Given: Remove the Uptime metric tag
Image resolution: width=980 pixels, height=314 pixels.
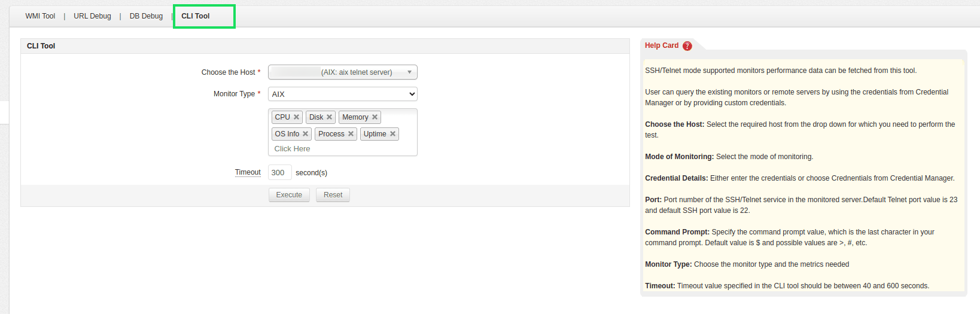Looking at the screenshot, I should pos(392,134).
